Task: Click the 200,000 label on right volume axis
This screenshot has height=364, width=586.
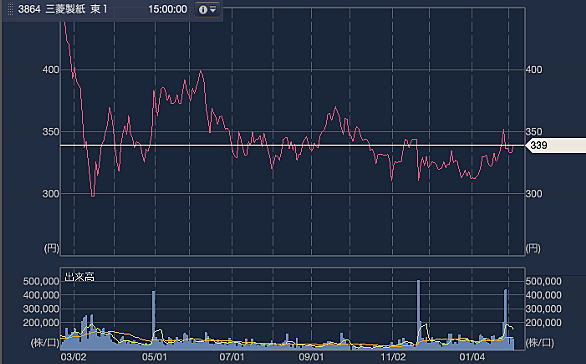Action: pyautogui.click(x=543, y=323)
